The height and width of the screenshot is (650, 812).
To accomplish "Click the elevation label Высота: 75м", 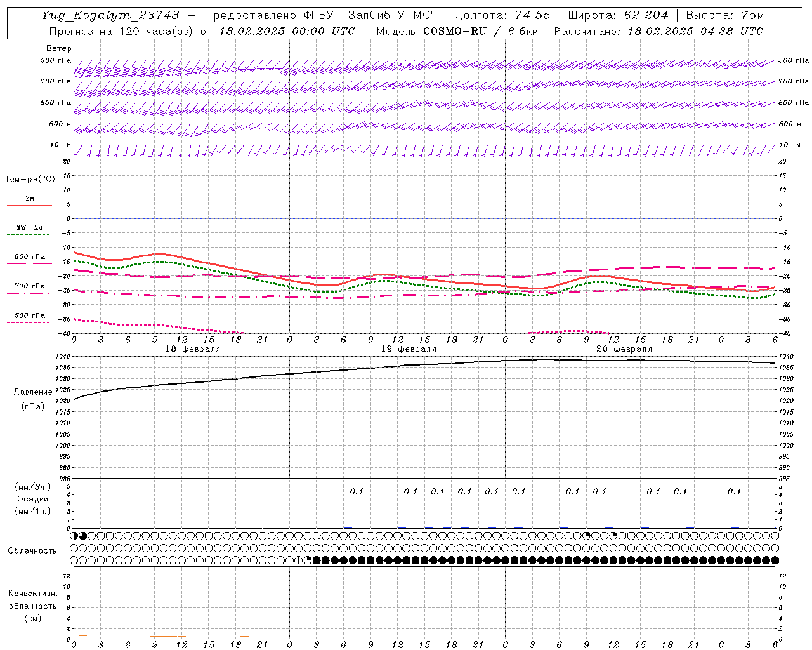I will [x=725, y=15].
